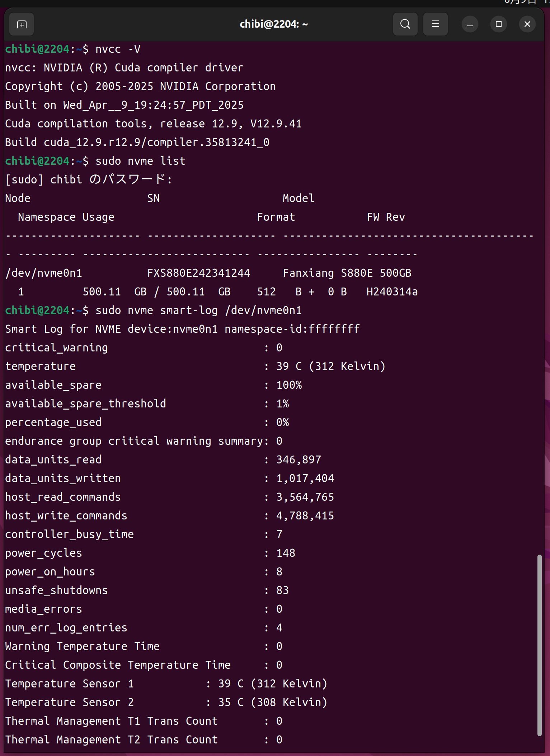Click the power_cycles value 148

286,553
